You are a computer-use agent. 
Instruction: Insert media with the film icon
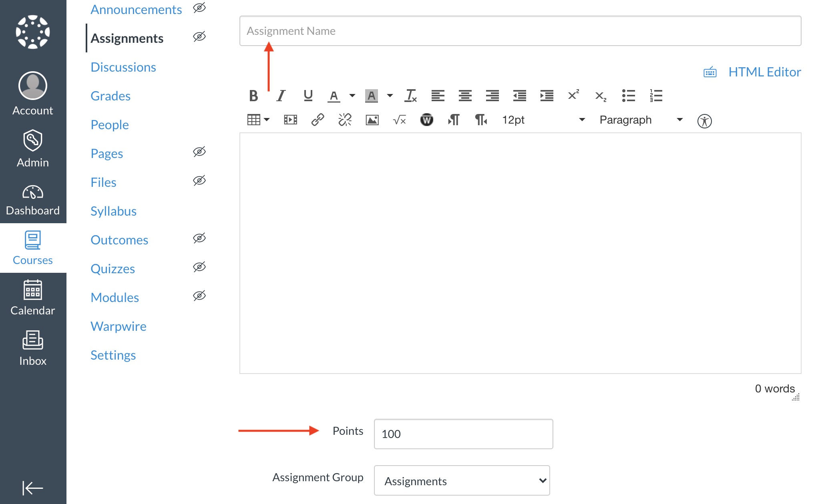pyautogui.click(x=290, y=120)
